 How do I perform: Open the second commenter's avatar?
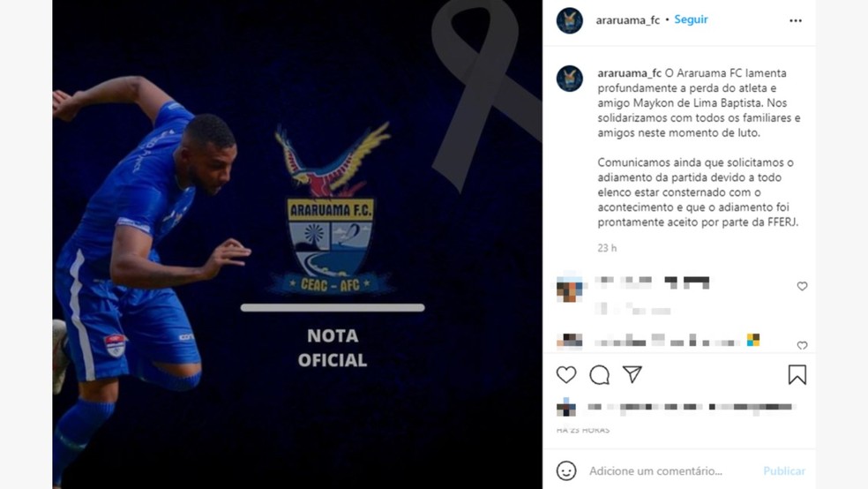(570, 341)
